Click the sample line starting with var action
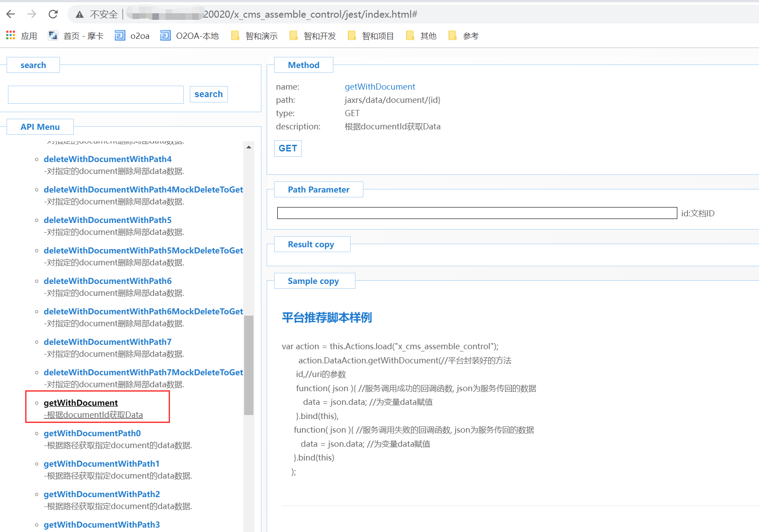The height and width of the screenshot is (532, 759). coord(390,346)
